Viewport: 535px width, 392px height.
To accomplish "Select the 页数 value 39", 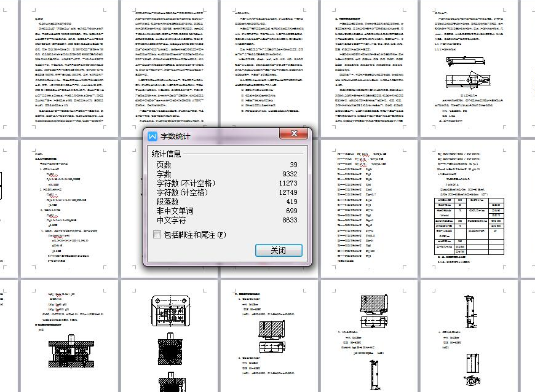I will pos(293,165).
